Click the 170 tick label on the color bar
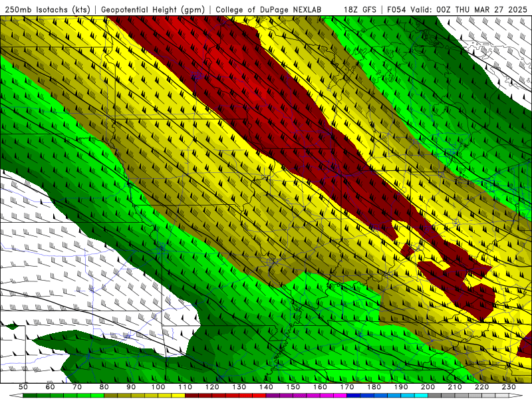This screenshot has width=532, height=399. tap(347, 387)
